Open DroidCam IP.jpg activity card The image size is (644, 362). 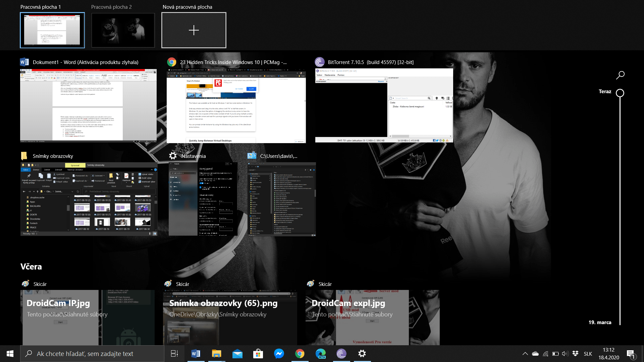pyautogui.click(x=88, y=317)
